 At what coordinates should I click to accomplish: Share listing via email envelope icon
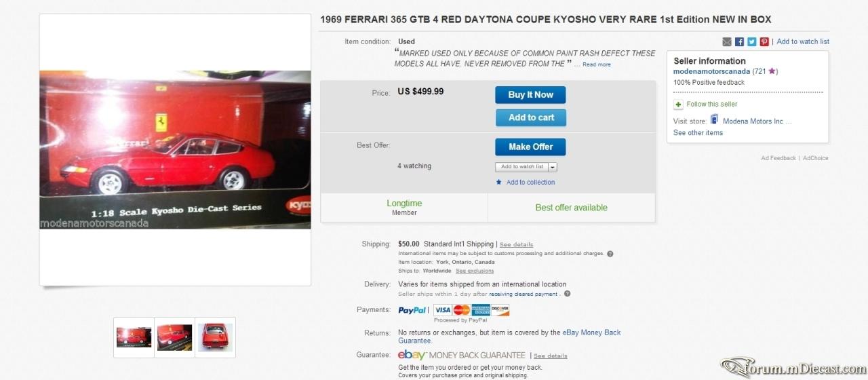coord(727,41)
